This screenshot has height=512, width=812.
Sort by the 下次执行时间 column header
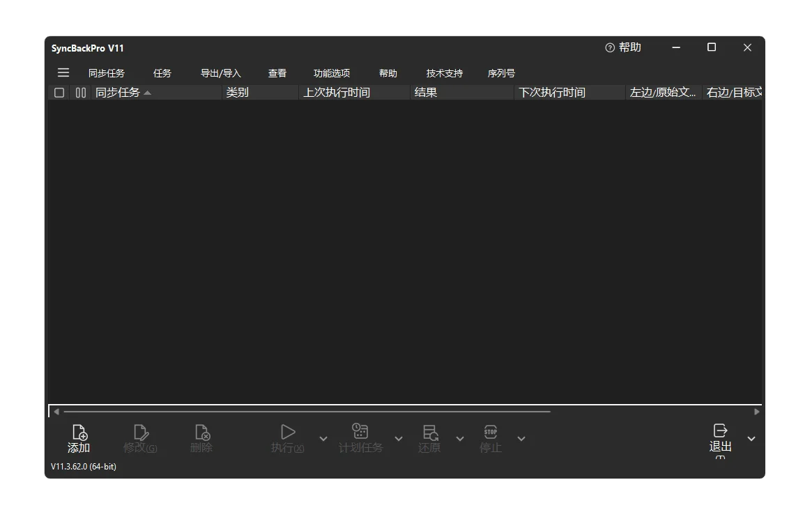(570, 93)
